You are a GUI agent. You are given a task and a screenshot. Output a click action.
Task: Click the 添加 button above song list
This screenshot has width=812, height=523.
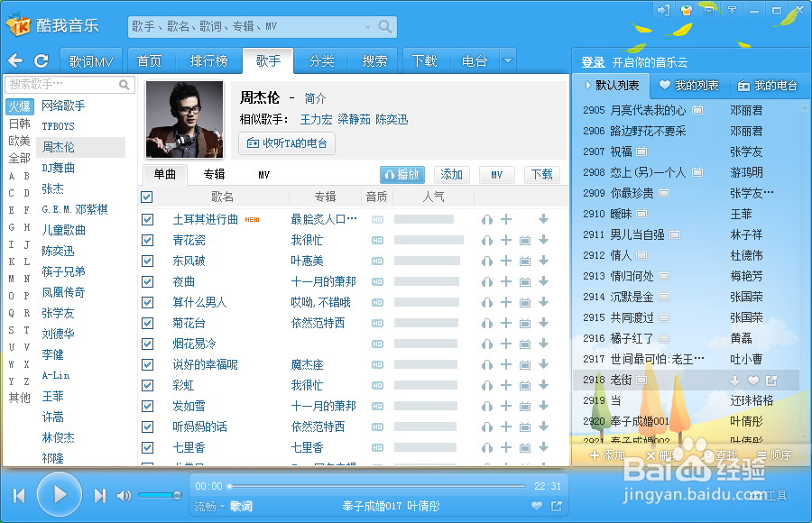pyautogui.click(x=452, y=175)
